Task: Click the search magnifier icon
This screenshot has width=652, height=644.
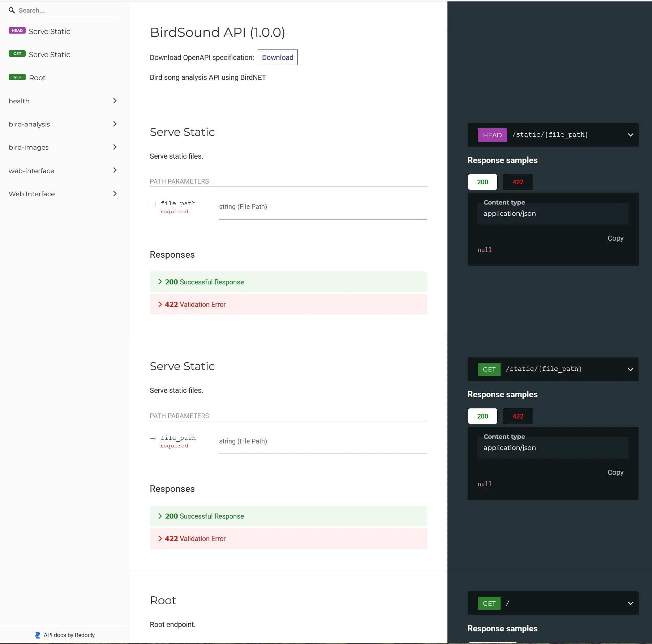Action: [12, 10]
